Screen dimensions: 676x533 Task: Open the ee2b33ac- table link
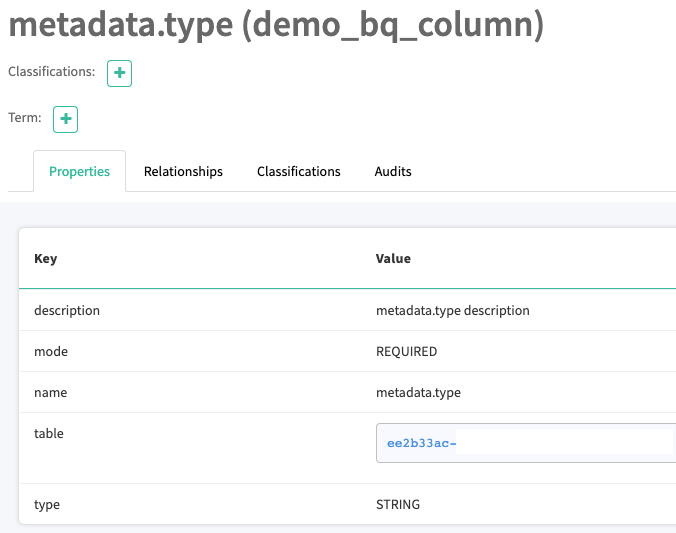point(421,443)
